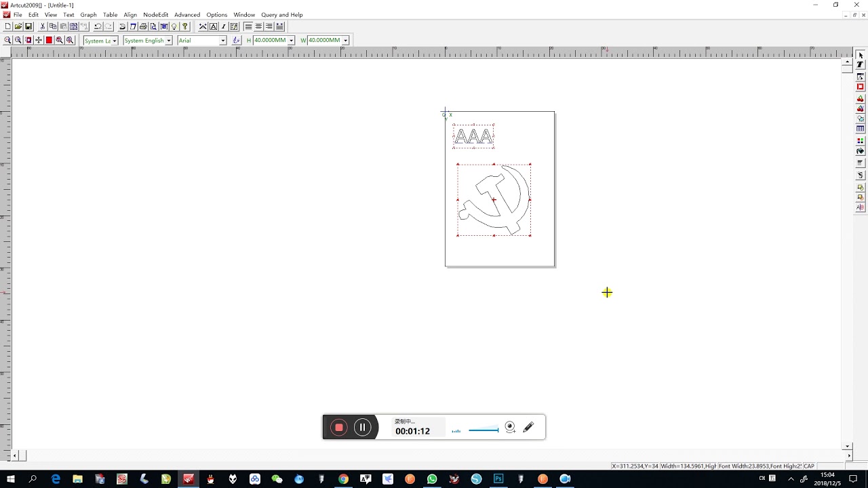Open the Edit menu
Image resolution: width=868 pixels, height=488 pixels.
click(33, 14)
